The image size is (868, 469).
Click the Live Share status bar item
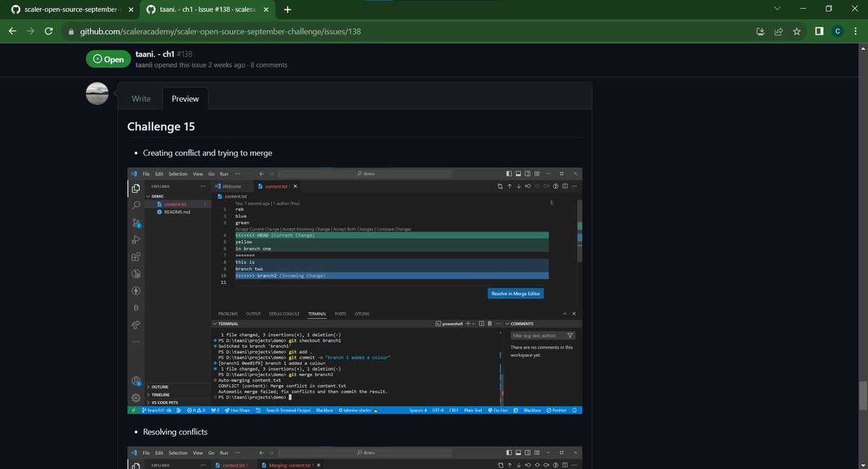pos(237,410)
